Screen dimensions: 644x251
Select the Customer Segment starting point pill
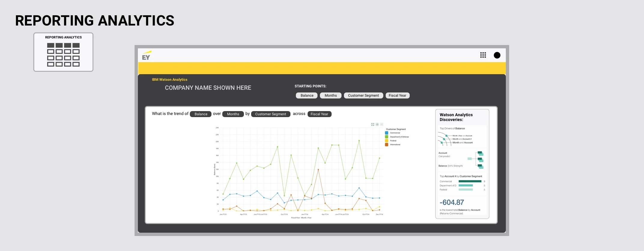click(363, 95)
